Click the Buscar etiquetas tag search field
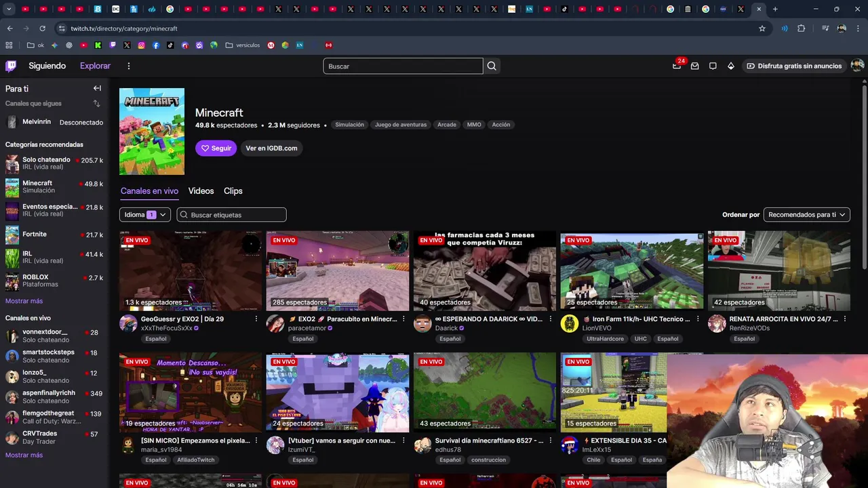868x488 pixels. point(231,215)
